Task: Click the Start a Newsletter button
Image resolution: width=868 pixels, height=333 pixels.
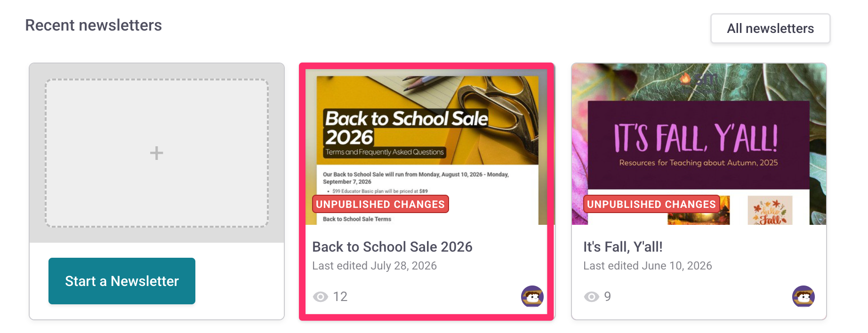Action: 122,281
